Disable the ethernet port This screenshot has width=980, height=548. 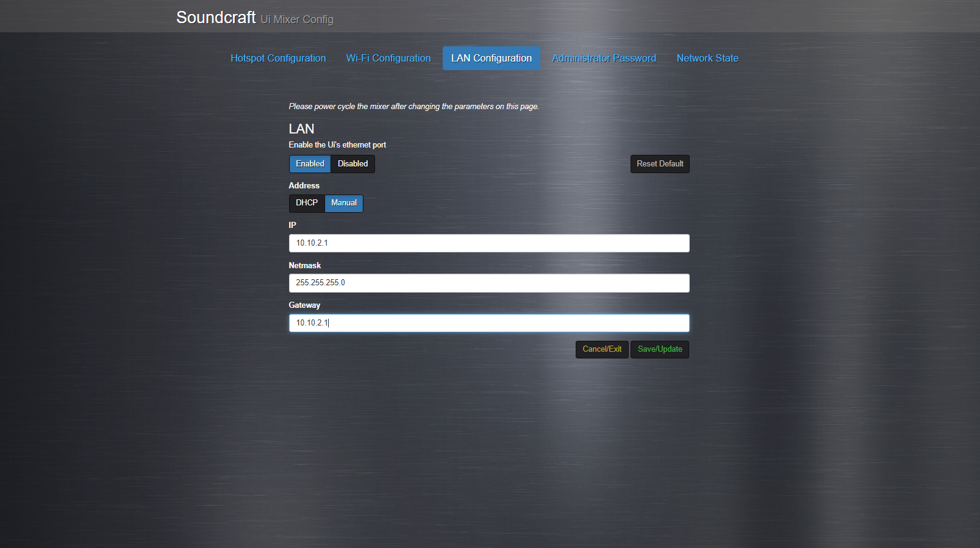click(x=352, y=164)
